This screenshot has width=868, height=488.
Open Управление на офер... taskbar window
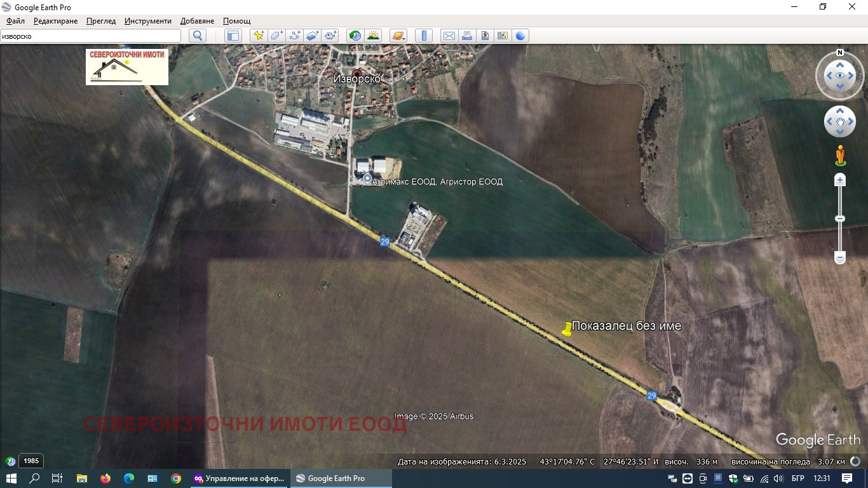[x=240, y=478]
